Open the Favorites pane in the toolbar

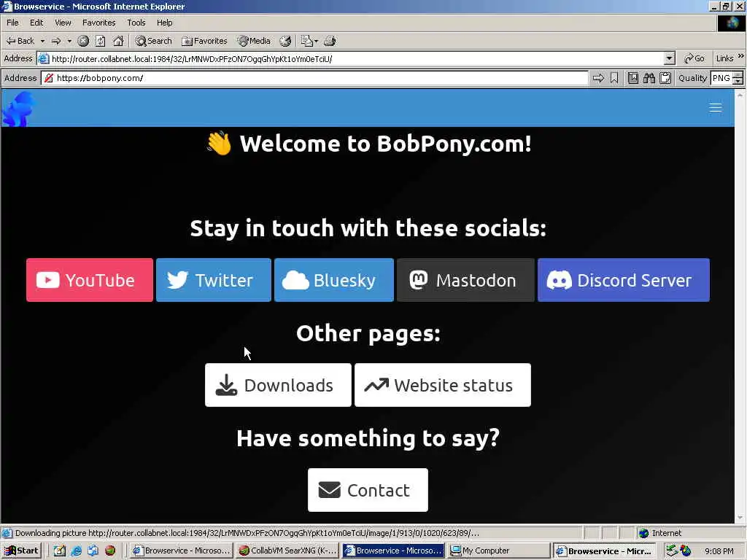204,41
